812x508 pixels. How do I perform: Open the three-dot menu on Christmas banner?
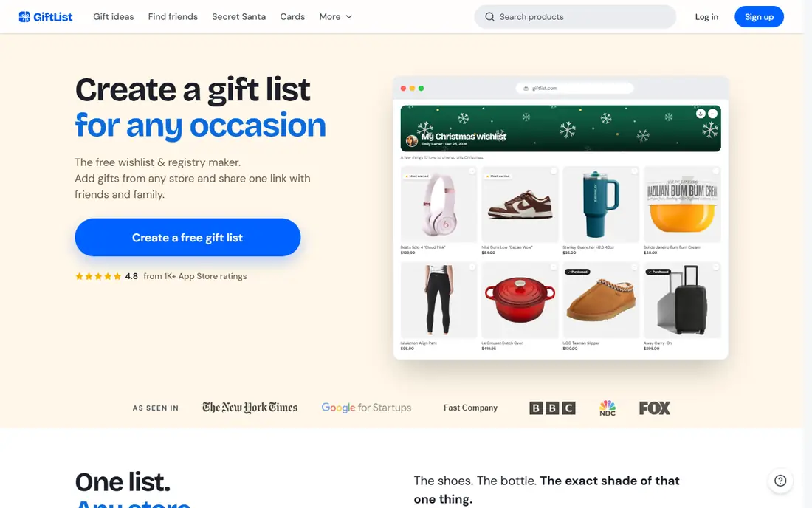[712, 114]
